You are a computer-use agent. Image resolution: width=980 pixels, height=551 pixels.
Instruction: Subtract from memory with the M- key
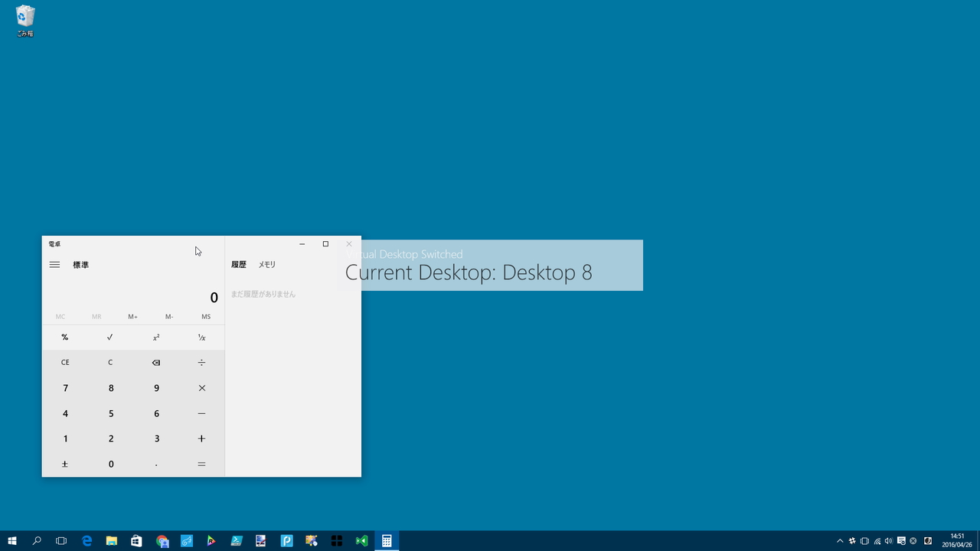tap(169, 317)
